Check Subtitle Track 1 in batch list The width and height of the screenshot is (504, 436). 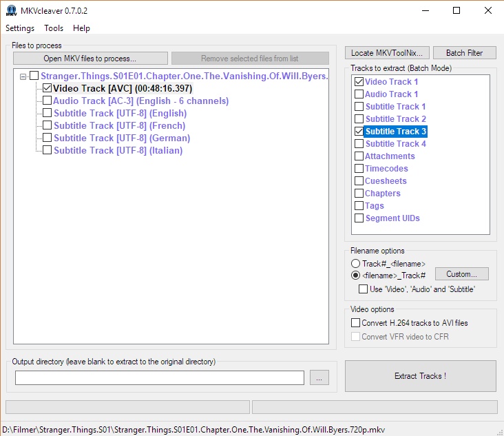tap(359, 107)
